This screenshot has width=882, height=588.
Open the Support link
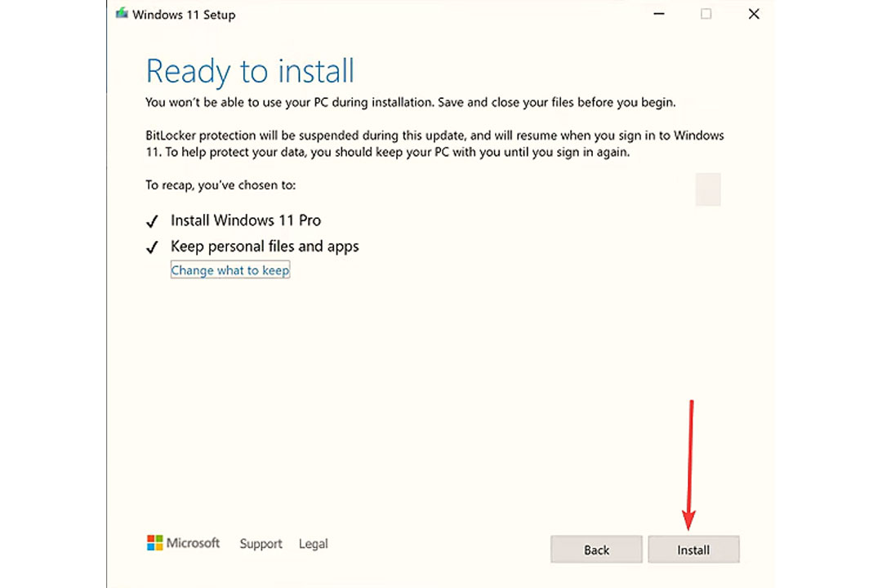tap(261, 544)
